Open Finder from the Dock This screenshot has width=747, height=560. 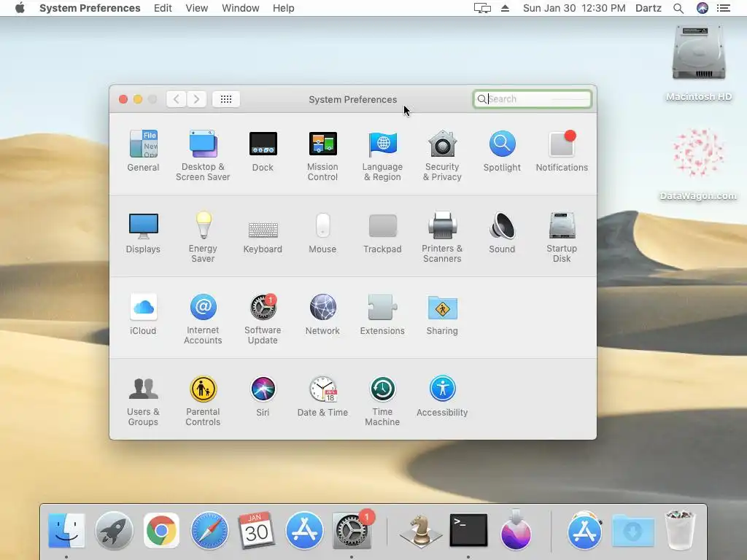coord(66,530)
